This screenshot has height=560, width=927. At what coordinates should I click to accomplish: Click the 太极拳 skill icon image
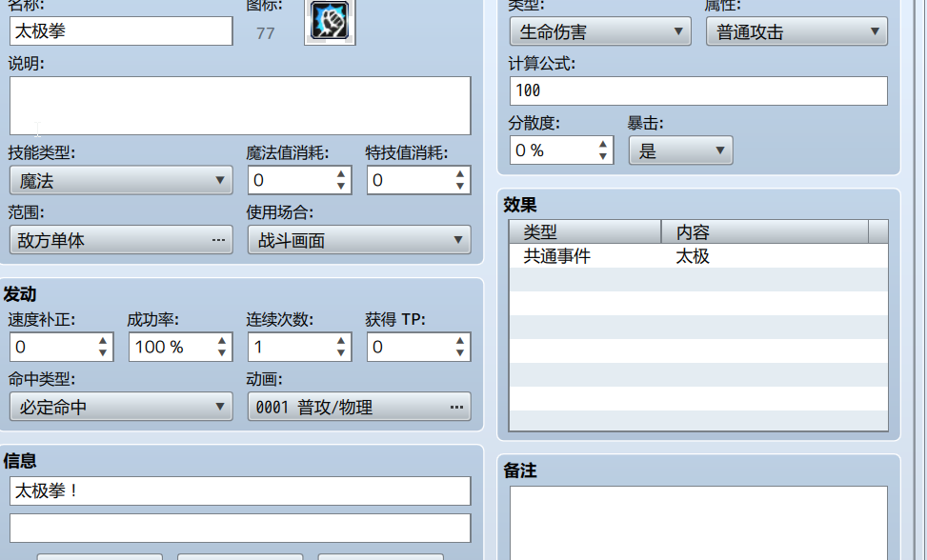click(330, 22)
